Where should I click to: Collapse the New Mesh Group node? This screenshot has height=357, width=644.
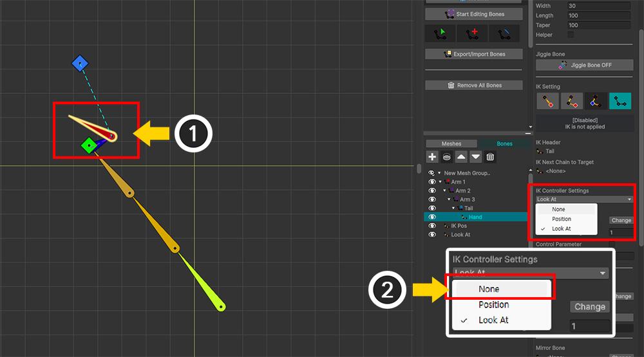click(x=439, y=173)
